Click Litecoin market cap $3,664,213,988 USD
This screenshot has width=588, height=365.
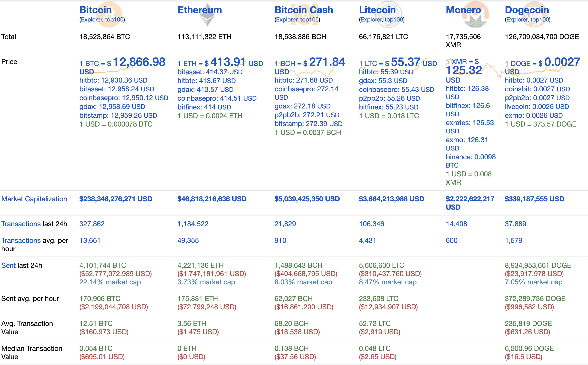coord(391,199)
